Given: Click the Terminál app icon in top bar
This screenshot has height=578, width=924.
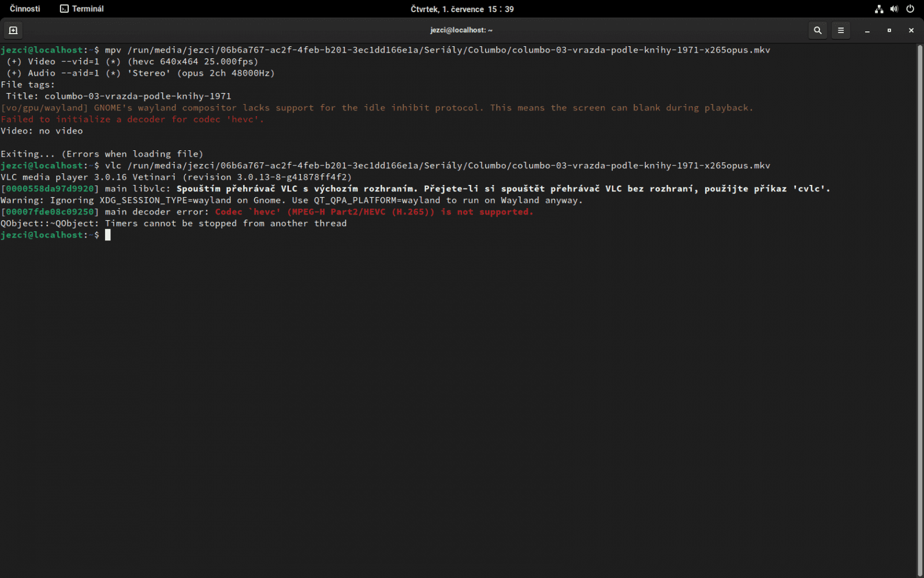Looking at the screenshot, I should tap(63, 8).
